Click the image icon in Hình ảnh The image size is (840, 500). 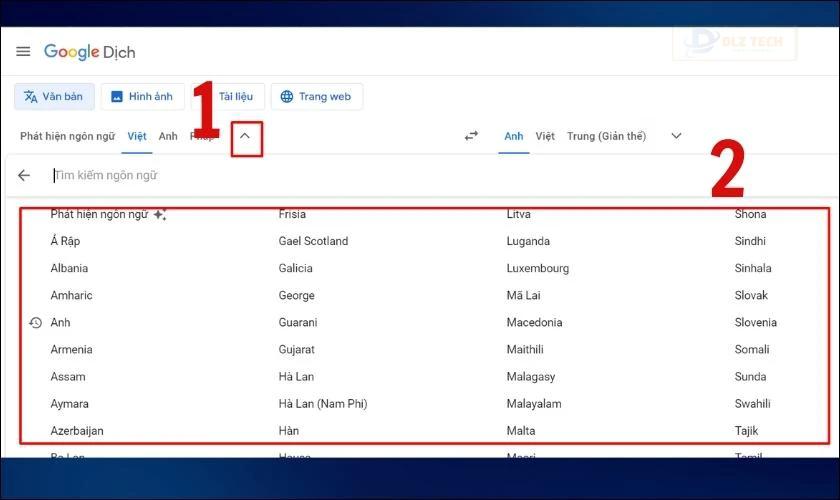point(117,96)
